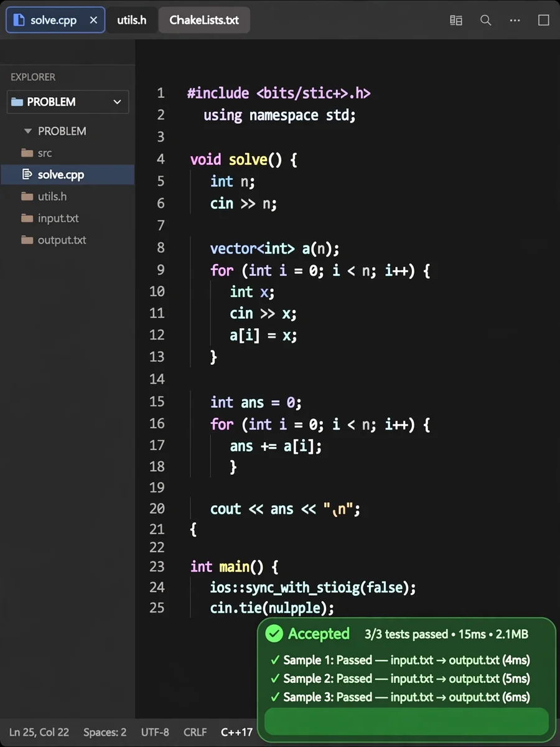This screenshot has width=560, height=747.
Task: Click the green Accepted checkmark icon
Action: click(274, 634)
